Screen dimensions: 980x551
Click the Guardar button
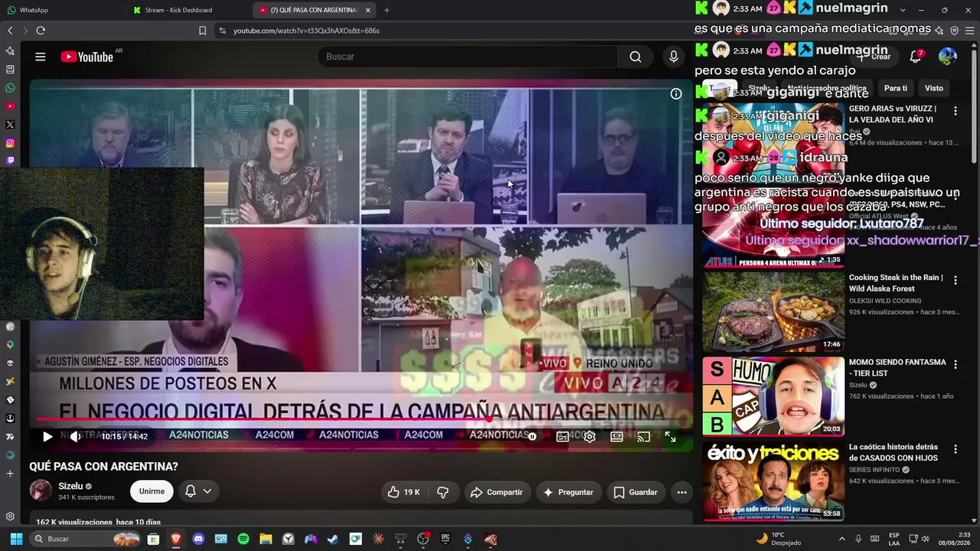[635, 492]
